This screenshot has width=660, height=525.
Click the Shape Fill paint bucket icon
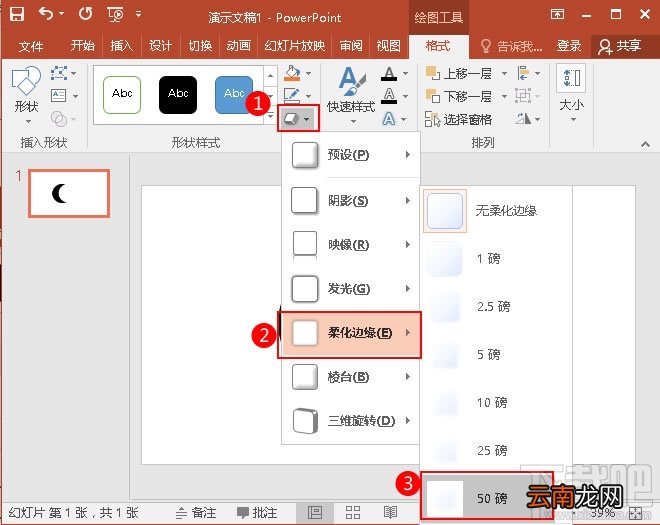point(292,73)
